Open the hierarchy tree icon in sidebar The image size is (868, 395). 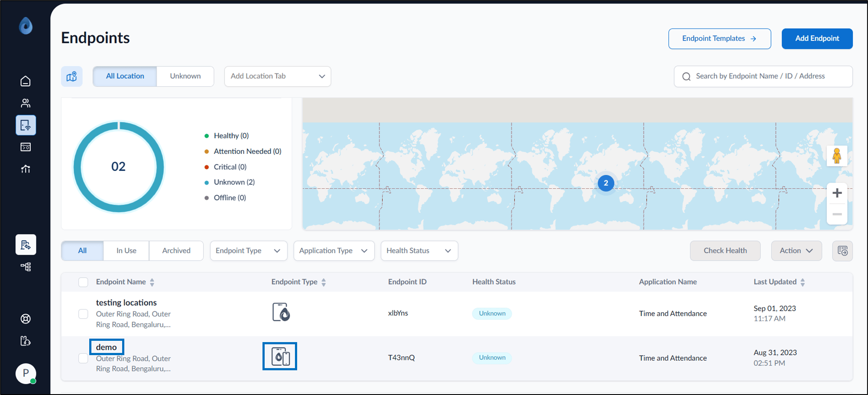[26, 267]
